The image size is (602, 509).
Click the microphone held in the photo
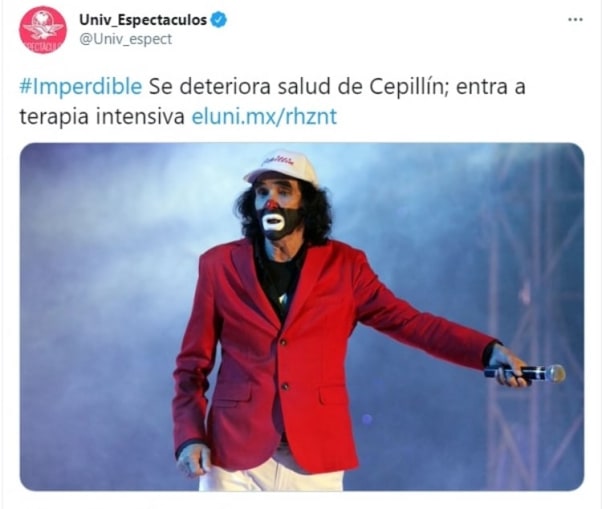tap(526, 373)
